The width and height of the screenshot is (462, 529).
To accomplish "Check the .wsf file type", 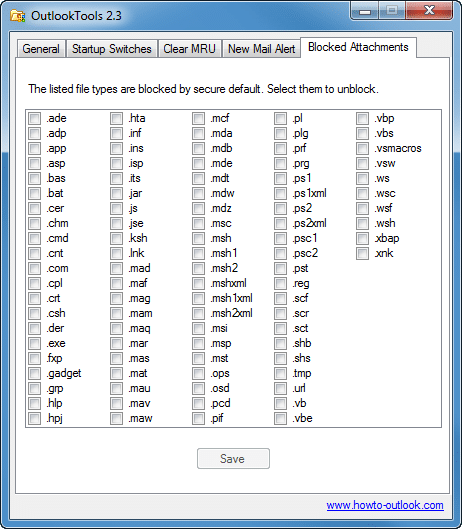I will coord(362,208).
